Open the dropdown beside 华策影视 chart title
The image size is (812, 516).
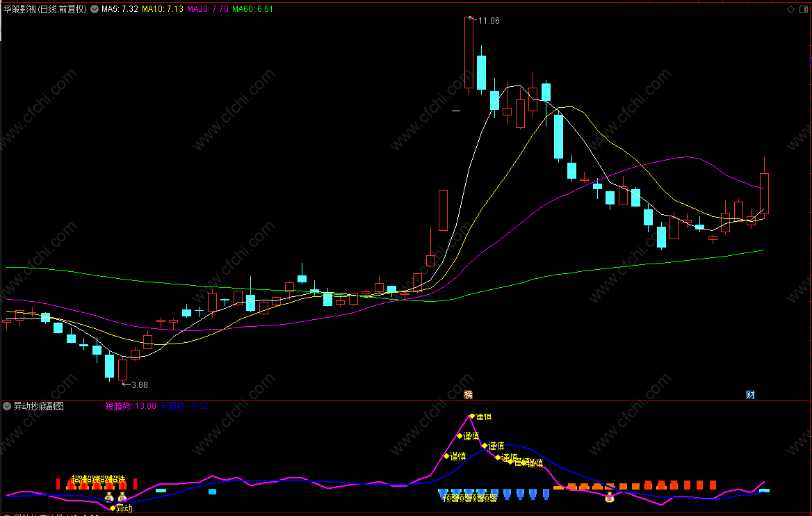click(x=95, y=9)
